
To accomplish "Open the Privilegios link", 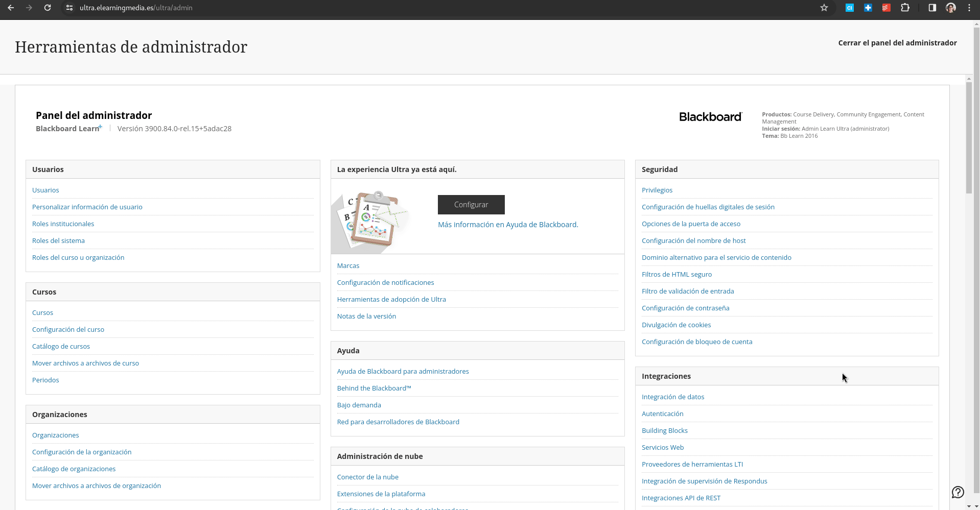I will 657,190.
